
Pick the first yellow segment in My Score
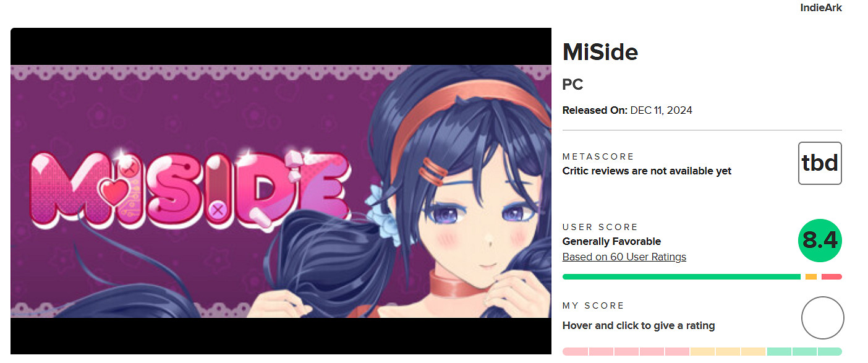point(702,351)
